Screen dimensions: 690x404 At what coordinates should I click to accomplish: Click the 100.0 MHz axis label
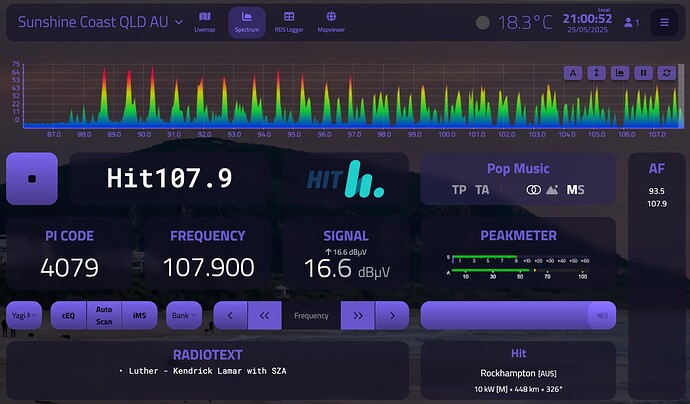click(447, 134)
